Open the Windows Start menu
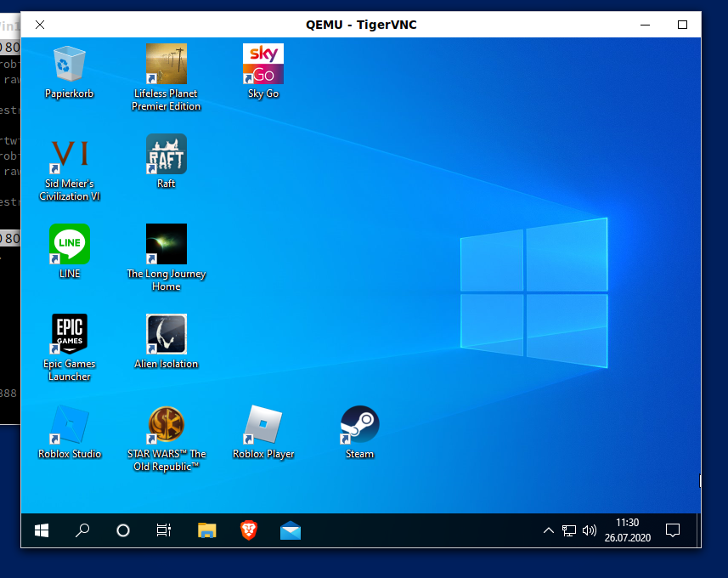 click(42, 530)
